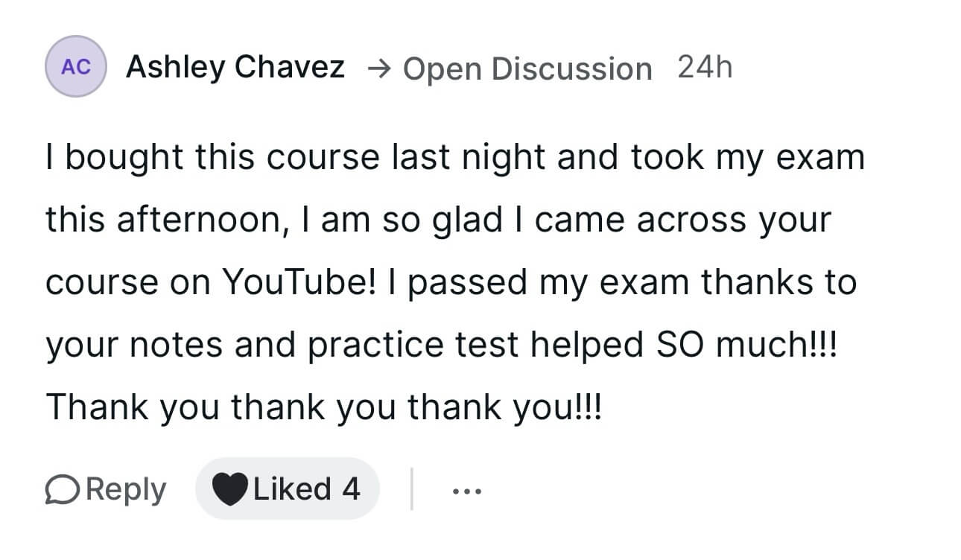
Task: Open the three-dot more options menu
Action: tap(467, 491)
